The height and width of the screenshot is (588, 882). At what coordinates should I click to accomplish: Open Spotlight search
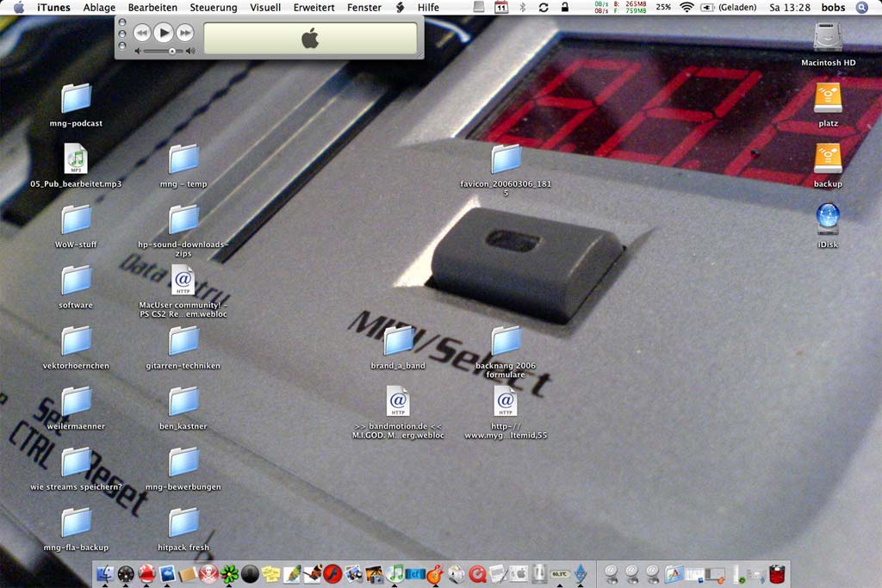(x=861, y=7)
